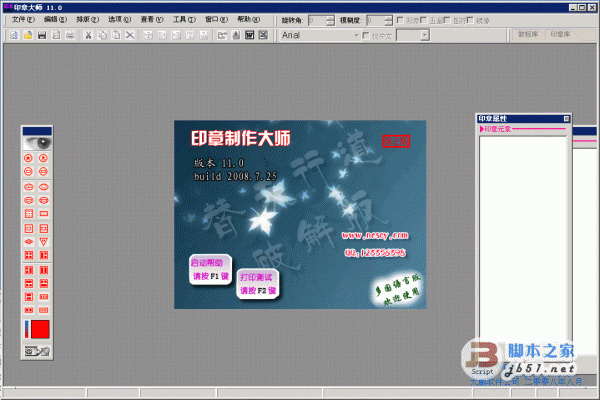Open the 帮助 menu
This screenshot has width=600, height=400.
(x=248, y=20)
